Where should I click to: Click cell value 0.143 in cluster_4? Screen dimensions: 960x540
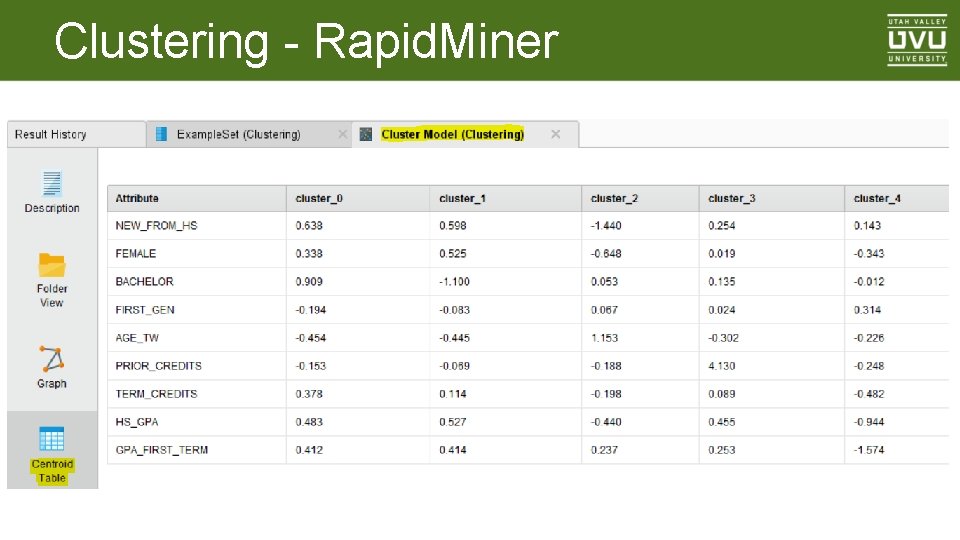pyautogui.click(x=868, y=225)
